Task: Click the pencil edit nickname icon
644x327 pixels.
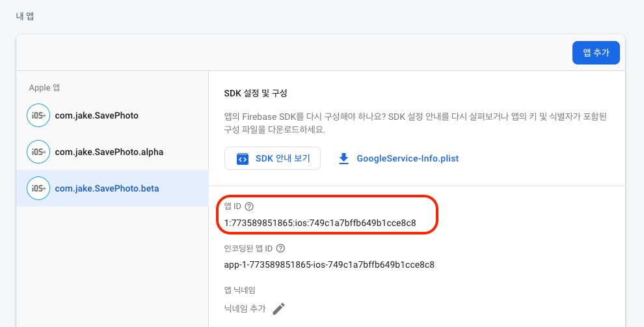Action: (x=279, y=309)
